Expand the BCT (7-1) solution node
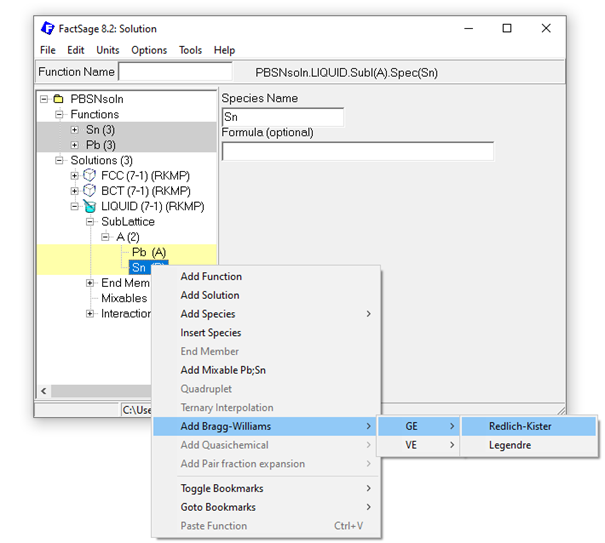This screenshot has height=543, width=605. [x=74, y=191]
